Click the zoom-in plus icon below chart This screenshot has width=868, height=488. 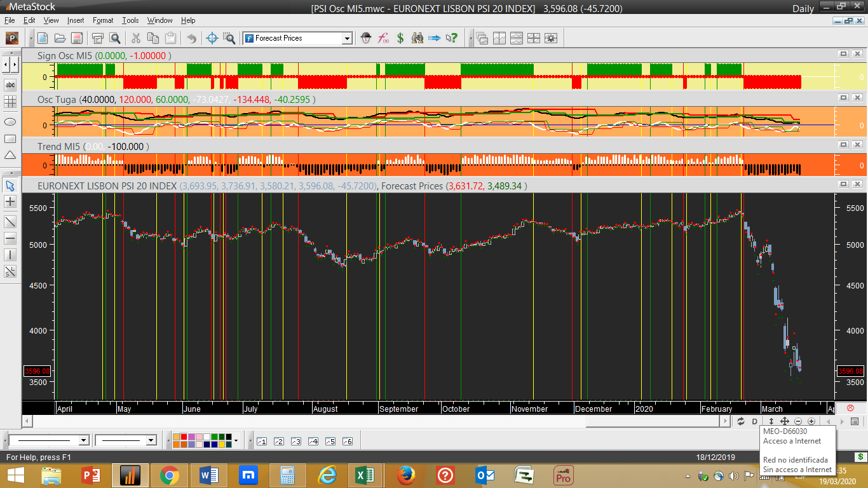tap(811, 421)
